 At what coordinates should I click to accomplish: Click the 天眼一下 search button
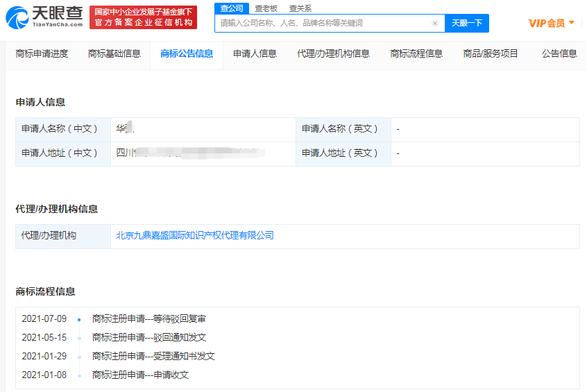click(x=466, y=23)
